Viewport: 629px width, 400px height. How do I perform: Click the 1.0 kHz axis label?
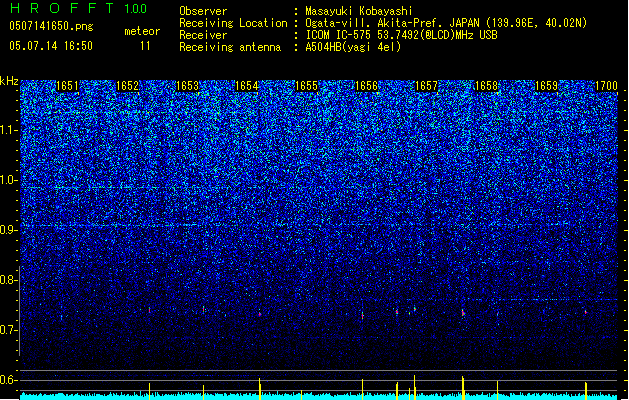click(x=9, y=180)
